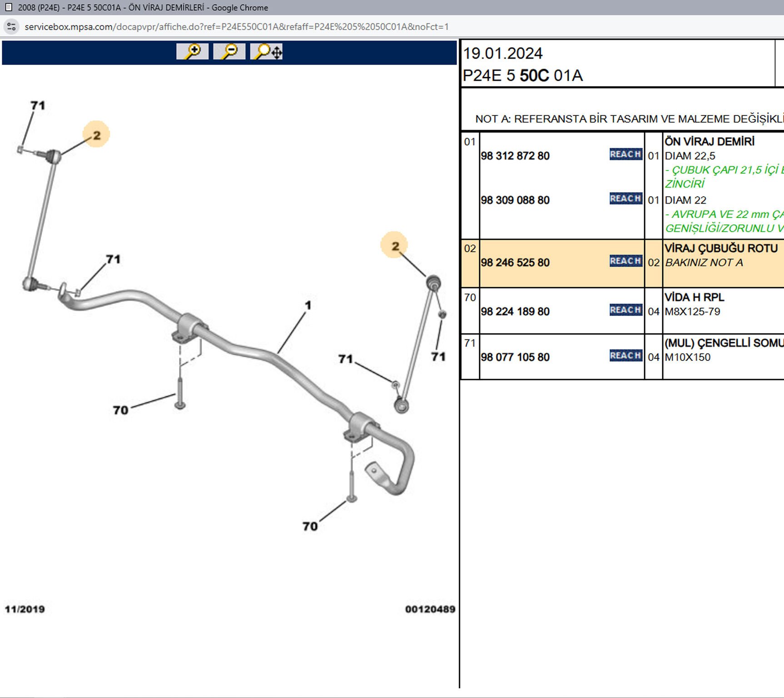Click REACH badge for part 98 224 189 80
784x698 pixels.
tap(625, 310)
